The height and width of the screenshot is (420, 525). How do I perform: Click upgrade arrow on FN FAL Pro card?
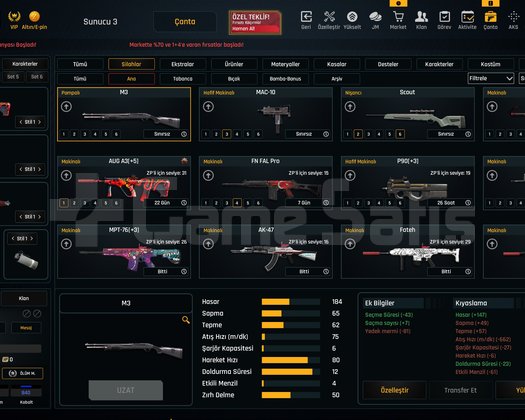click(x=208, y=176)
